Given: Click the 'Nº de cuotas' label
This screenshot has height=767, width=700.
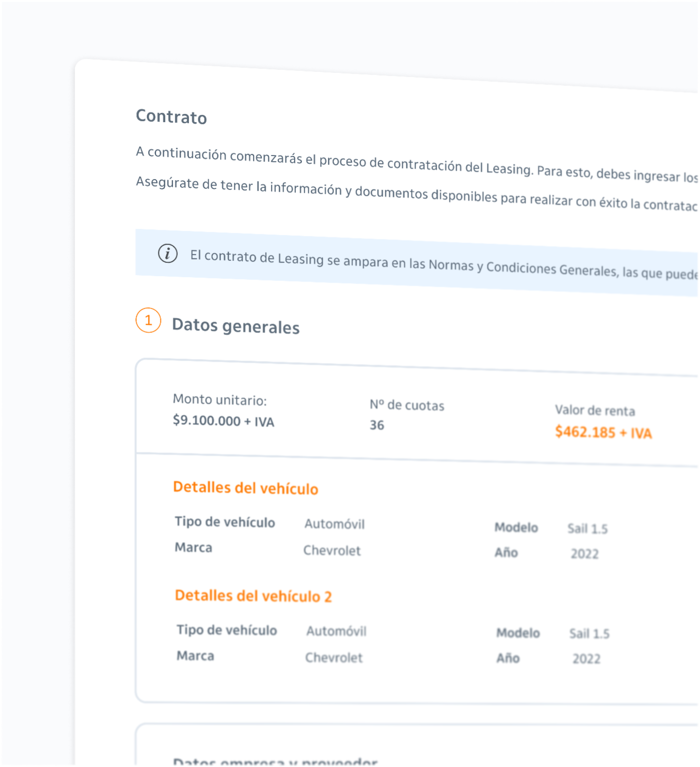Looking at the screenshot, I should (407, 405).
